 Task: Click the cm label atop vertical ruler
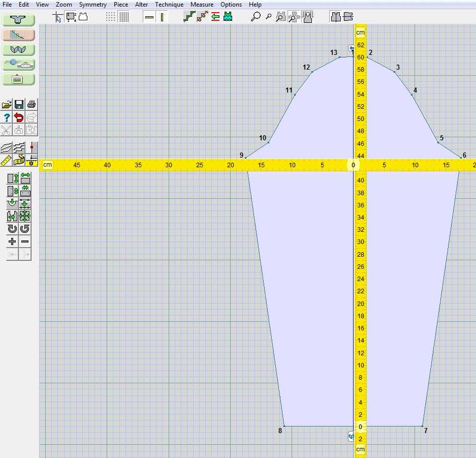[x=360, y=33]
